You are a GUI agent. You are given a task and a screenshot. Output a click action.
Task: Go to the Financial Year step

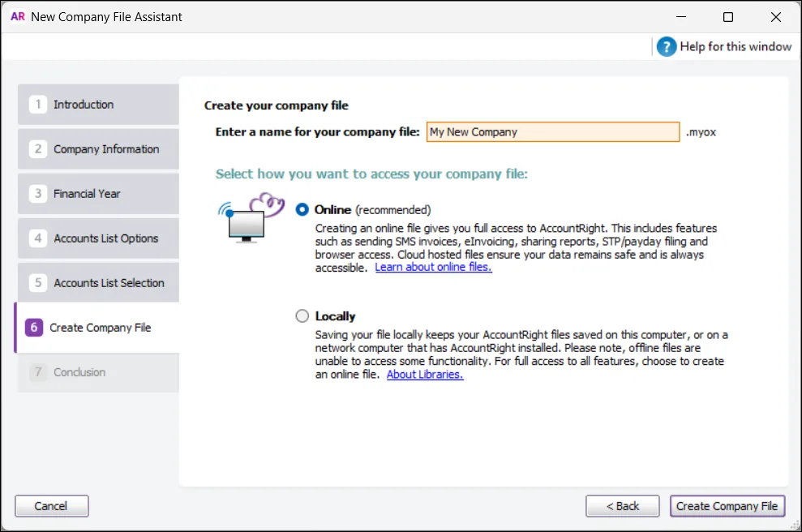point(97,193)
